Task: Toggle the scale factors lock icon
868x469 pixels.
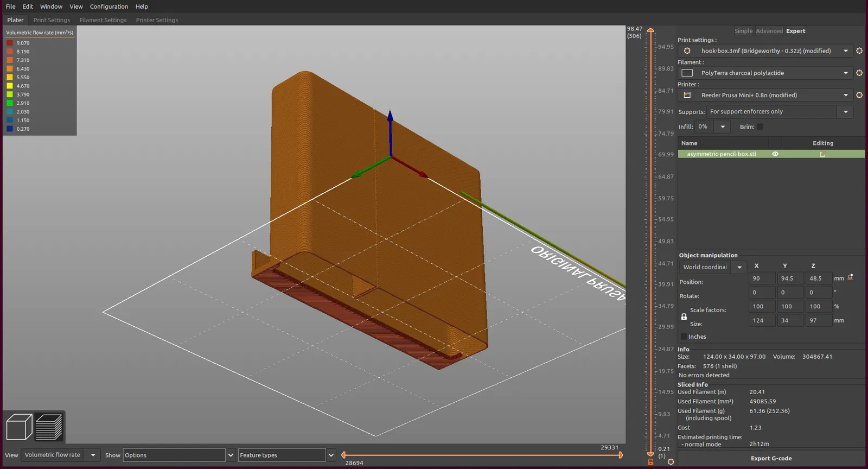Action: point(684,317)
